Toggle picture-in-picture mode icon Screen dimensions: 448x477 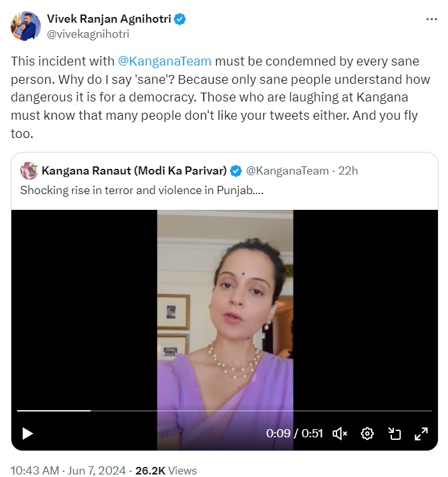coord(394,434)
